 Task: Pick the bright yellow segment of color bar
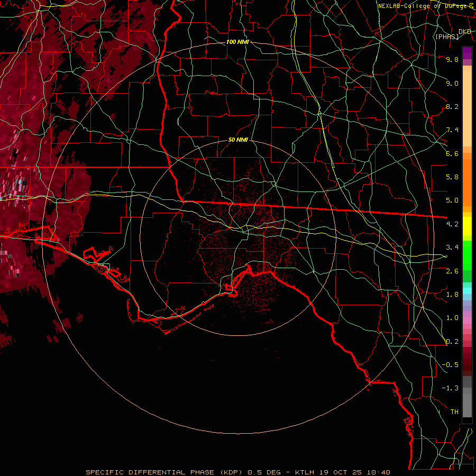coord(467,226)
